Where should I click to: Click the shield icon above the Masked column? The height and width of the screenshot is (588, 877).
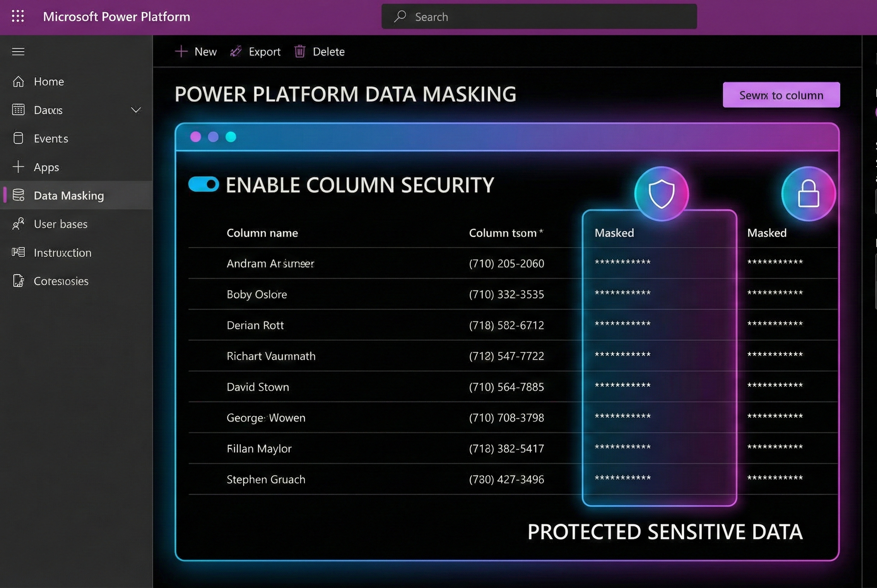[x=661, y=194]
